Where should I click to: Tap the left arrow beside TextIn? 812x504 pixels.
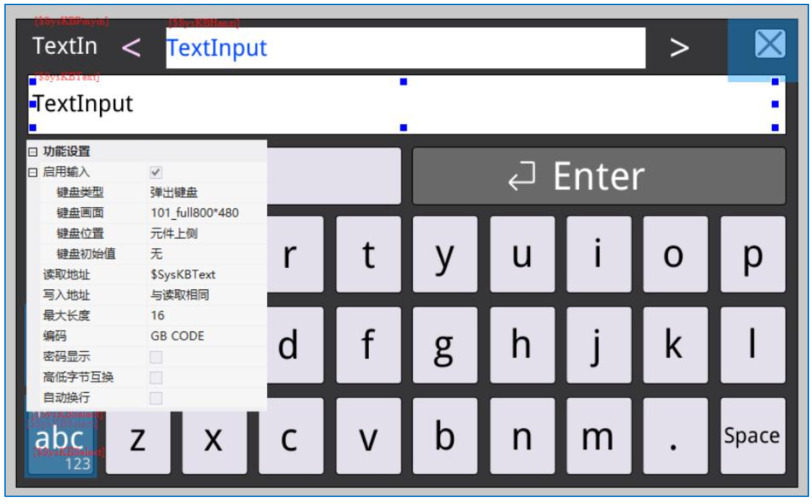pyautogui.click(x=131, y=48)
